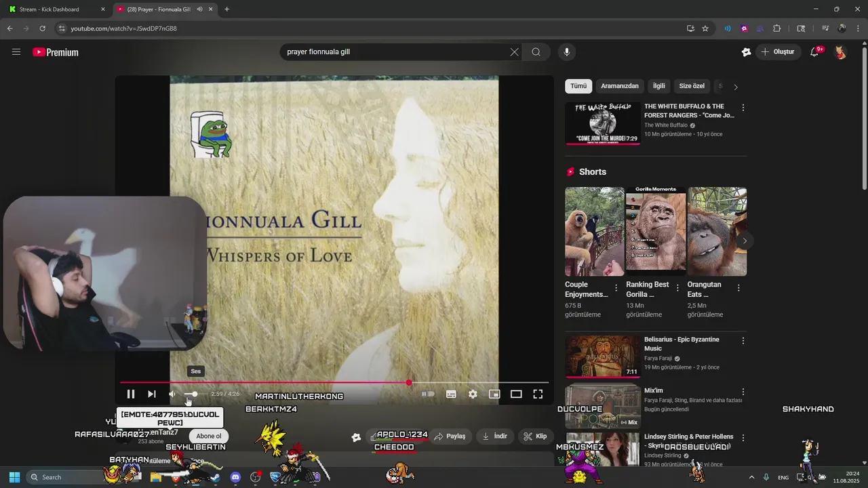Mute the video with the speaker icon
The height and width of the screenshot is (488, 868).
tap(172, 394)
